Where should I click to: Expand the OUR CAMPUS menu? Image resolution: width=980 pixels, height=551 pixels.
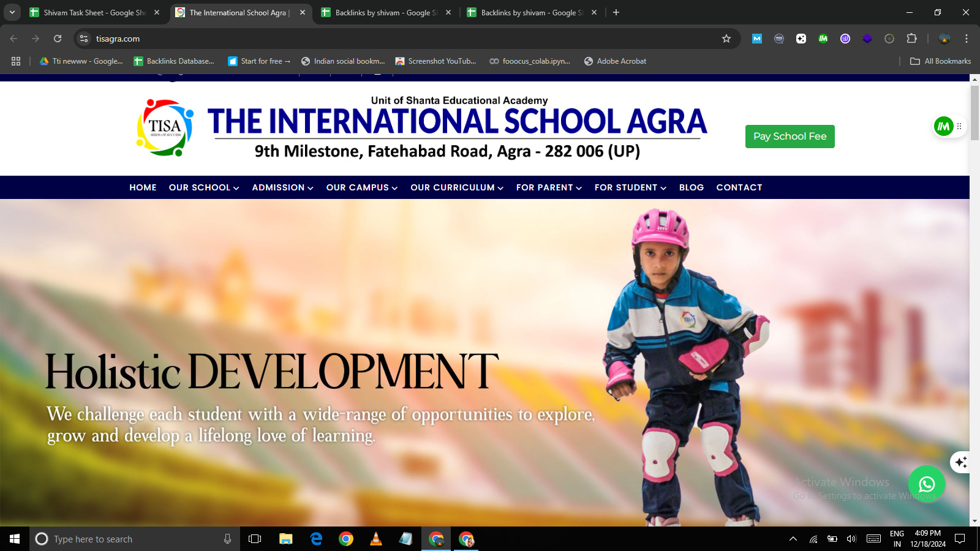362,187
